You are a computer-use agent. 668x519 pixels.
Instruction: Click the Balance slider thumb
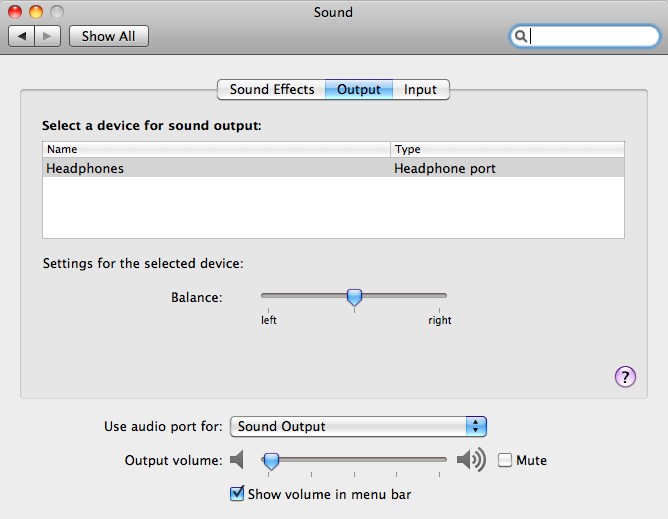point(354,296)
